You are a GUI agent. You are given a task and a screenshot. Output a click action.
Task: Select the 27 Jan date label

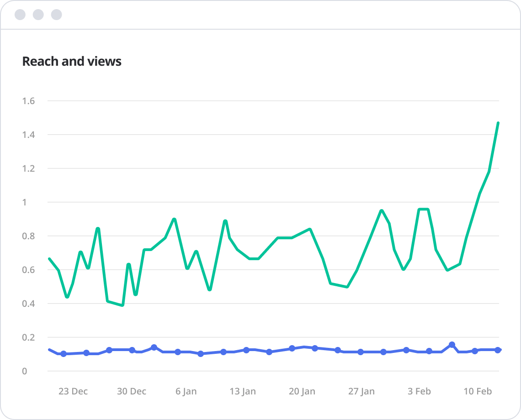coord(361,391)
